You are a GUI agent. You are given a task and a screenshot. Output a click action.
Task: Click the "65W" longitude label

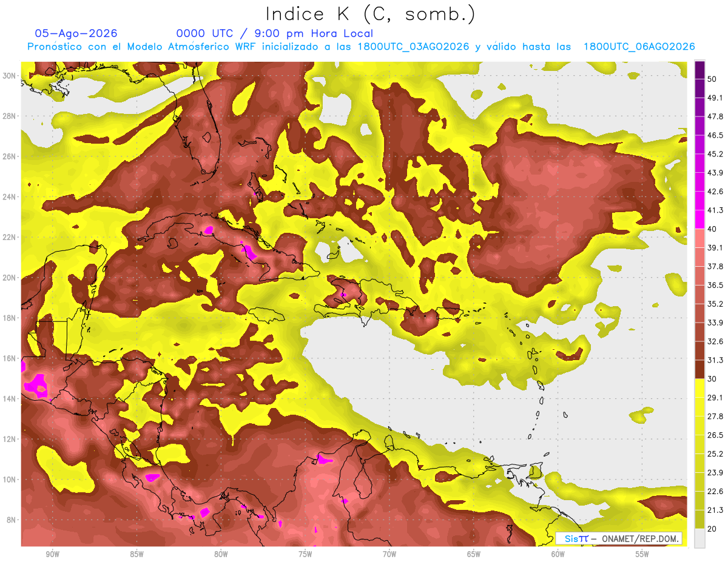coord(474,554)
